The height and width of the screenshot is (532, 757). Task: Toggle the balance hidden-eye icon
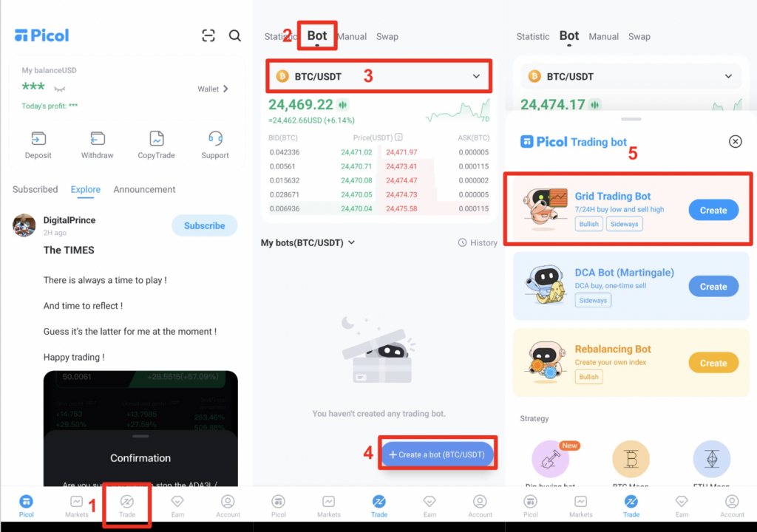[59, 89]
